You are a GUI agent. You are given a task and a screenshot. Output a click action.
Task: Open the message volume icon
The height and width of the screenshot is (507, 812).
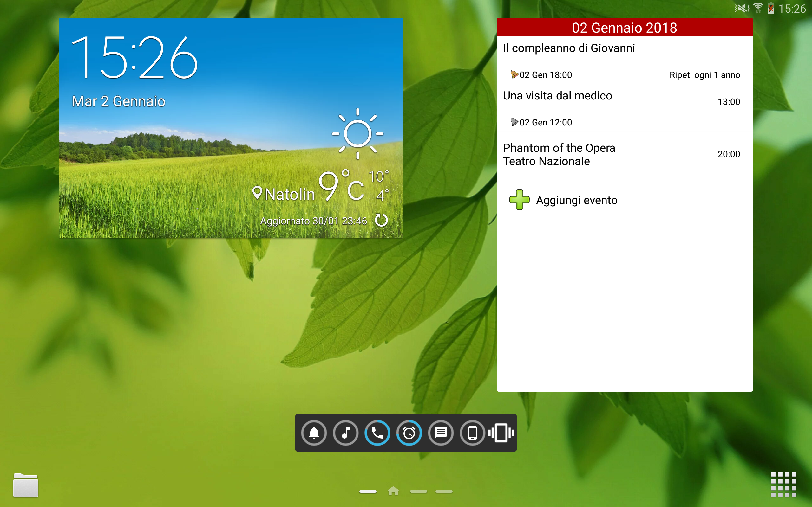[441, 433]
